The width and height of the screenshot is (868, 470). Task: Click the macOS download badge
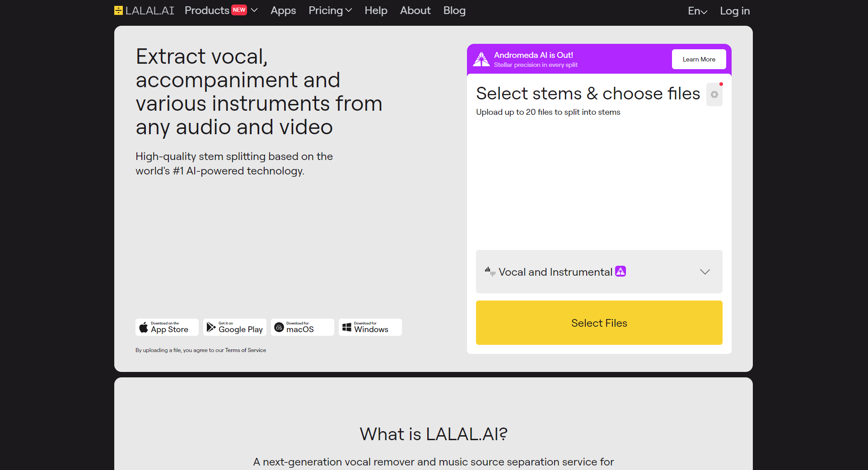point(302,327)
